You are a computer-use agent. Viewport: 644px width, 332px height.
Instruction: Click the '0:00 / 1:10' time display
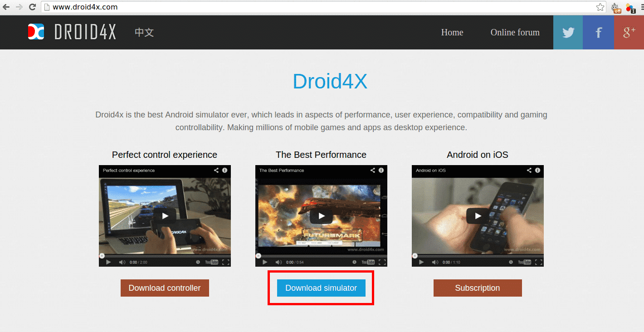coord(451,262)
